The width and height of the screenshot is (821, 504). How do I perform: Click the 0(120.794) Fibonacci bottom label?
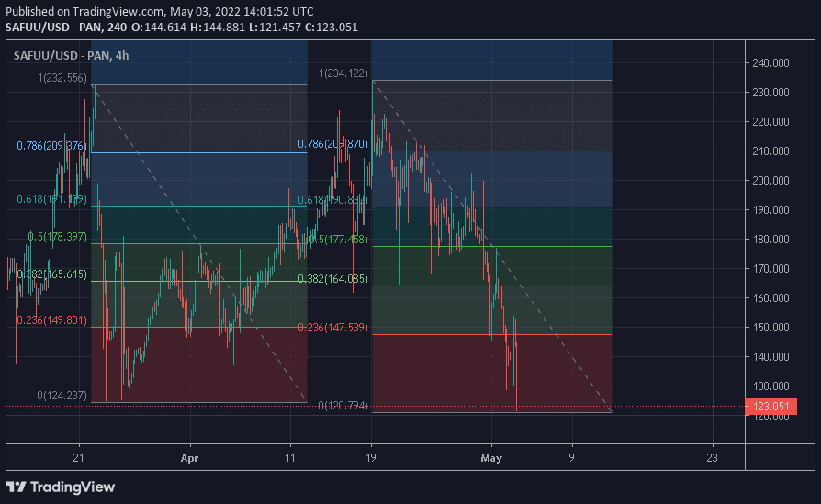(343, 405)
